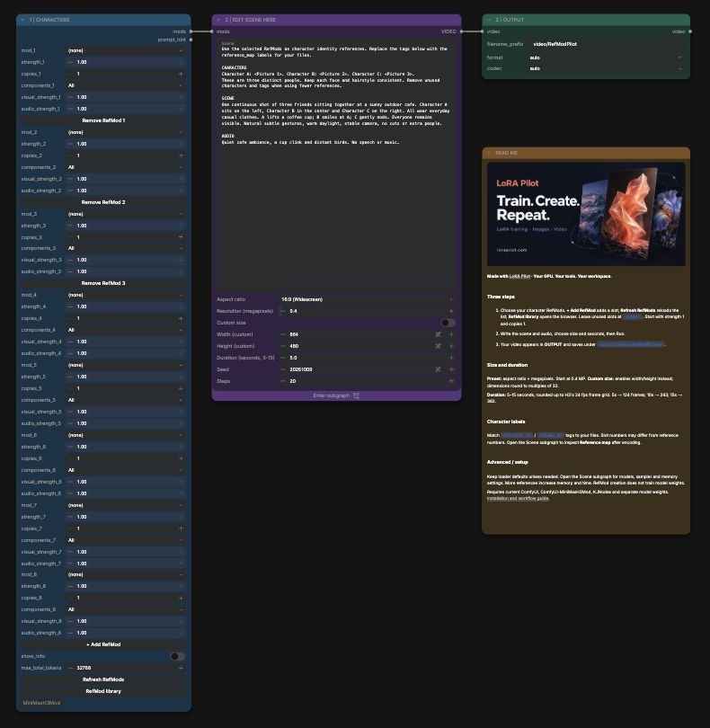Screen dimensions: 710x728
Task: Click the Enter subgraph icon
Action: coord(356,395)
